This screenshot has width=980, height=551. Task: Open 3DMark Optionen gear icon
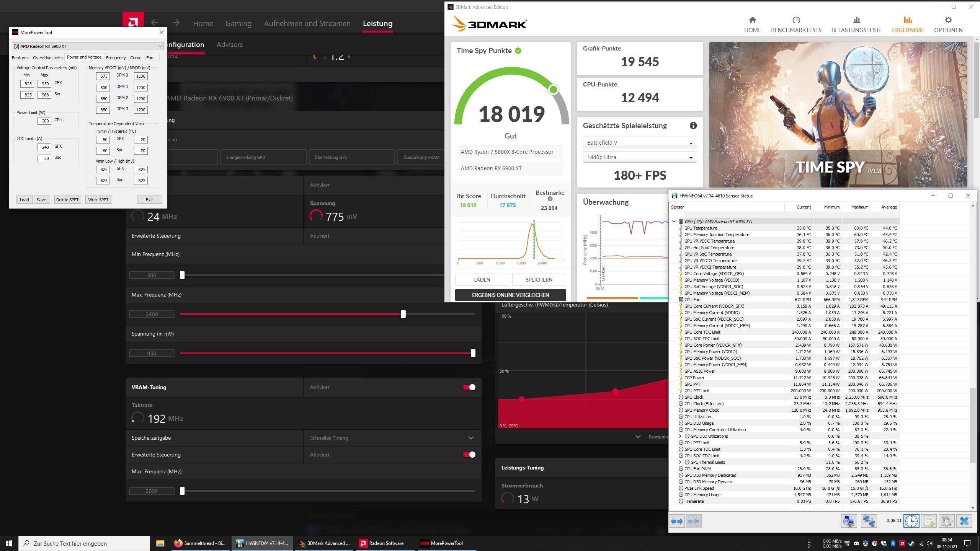coord(948,20)
